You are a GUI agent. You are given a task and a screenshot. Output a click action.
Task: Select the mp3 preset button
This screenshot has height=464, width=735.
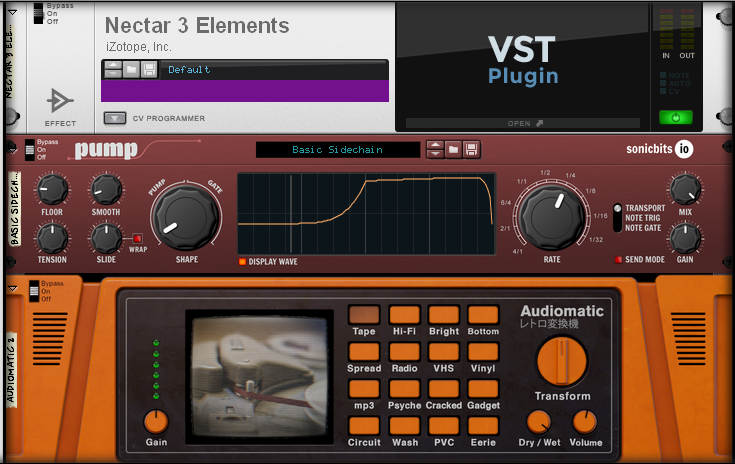[364, 389]
